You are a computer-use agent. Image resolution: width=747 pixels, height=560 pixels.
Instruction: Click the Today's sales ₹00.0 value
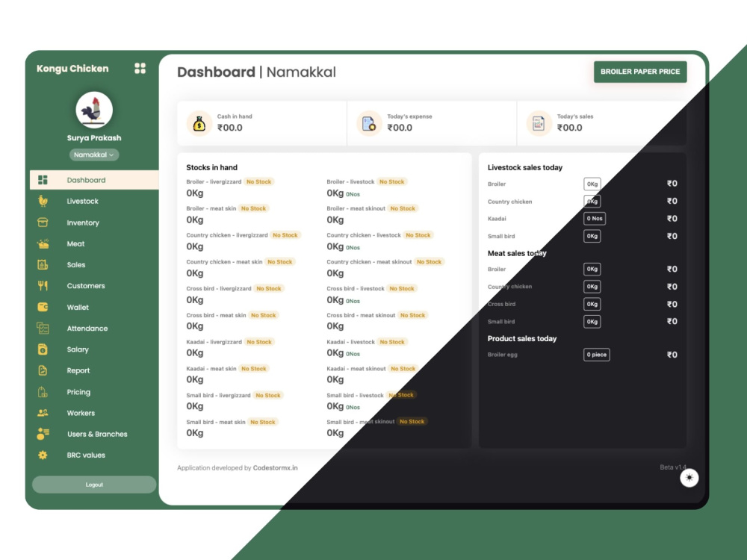click(x=570, y=128)
